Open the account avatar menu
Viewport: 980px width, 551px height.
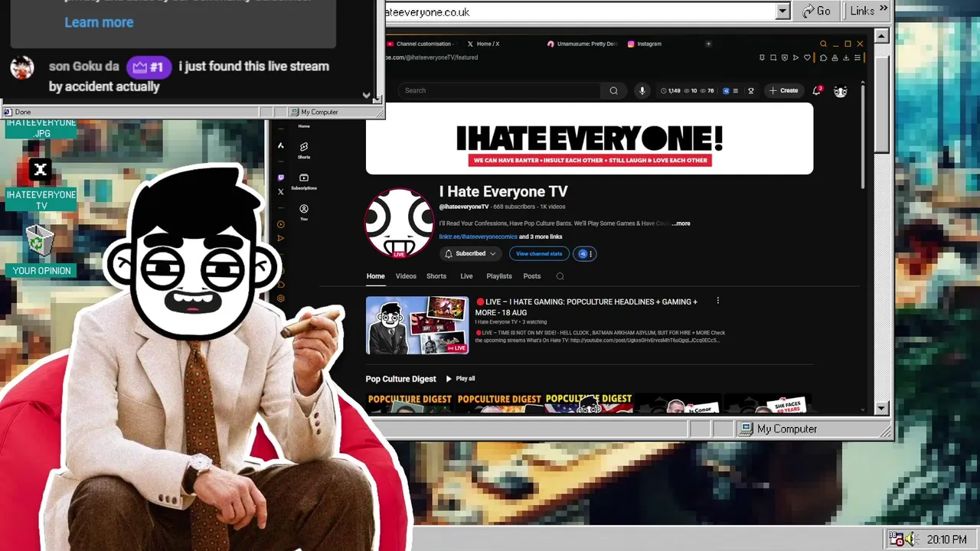841,91
